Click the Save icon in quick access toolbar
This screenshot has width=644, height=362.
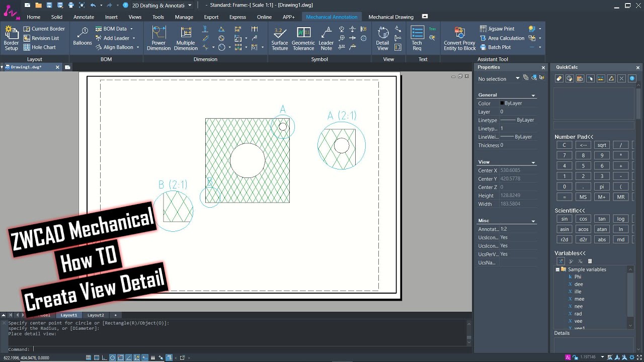point(49,5)
